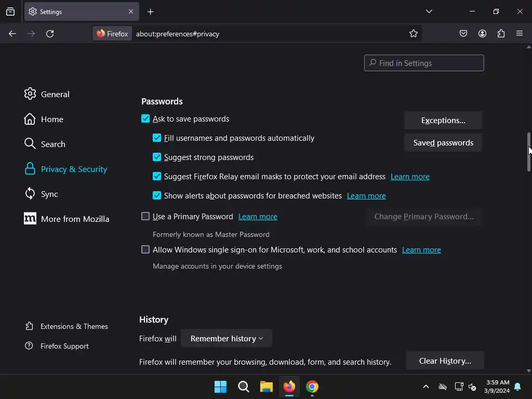The image size is (532, 399).
Task: Open Saved passwords button
Action: [443, 143]
